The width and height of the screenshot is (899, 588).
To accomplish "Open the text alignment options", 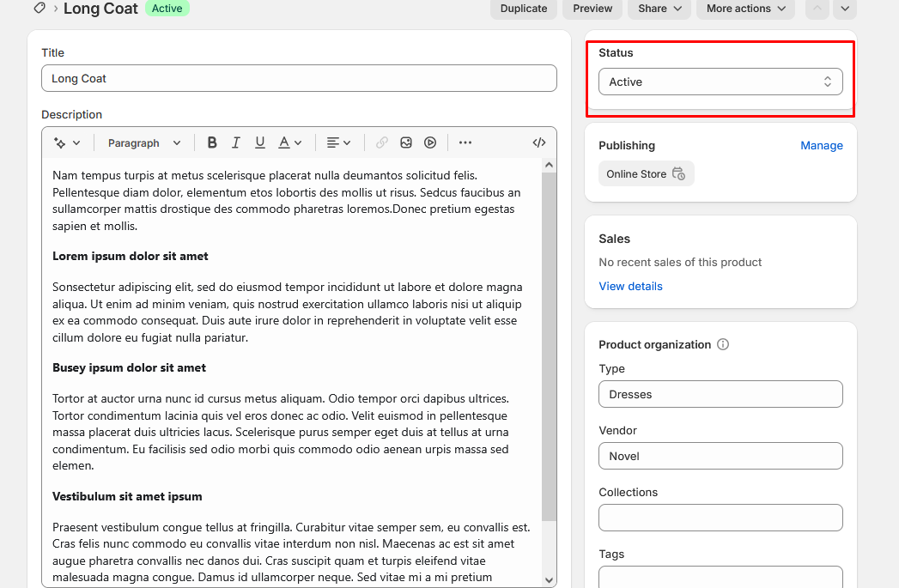I will pyautogui.click(x=338, y=142).
